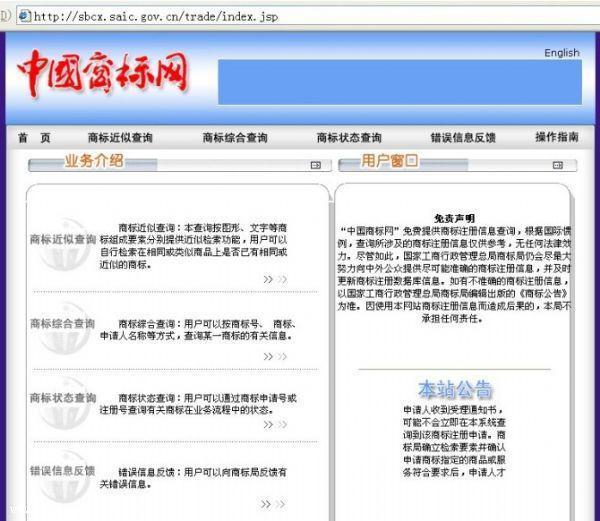Click the grey 商标状态查询 section graphic
The height and width of the screenshot is (521, 600).
click(63, 402)
